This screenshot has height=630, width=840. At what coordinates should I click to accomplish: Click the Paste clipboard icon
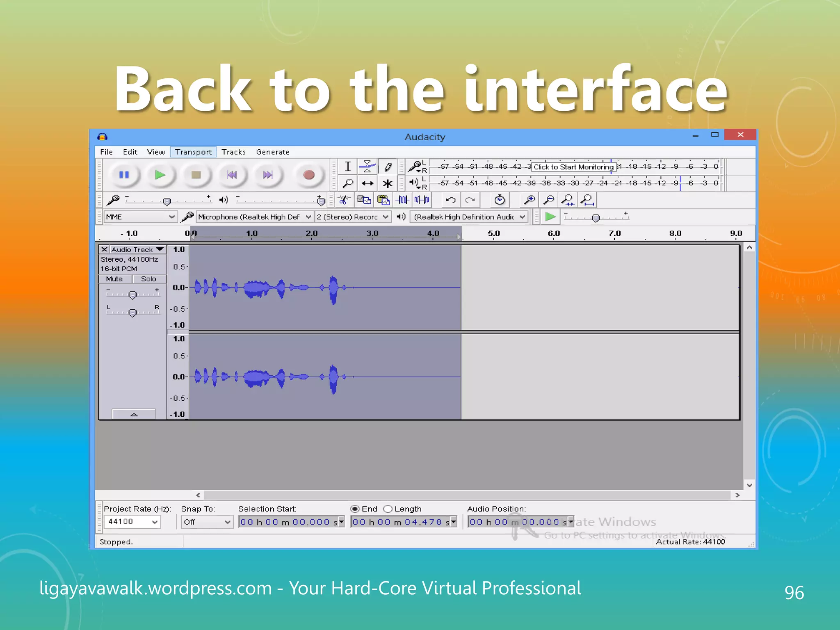(383, 200)
